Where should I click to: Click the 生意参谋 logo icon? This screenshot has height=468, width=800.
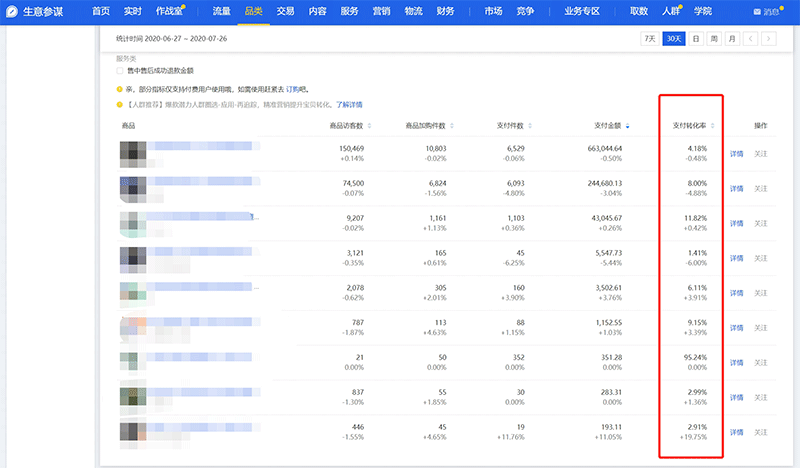tap(15, 11)
